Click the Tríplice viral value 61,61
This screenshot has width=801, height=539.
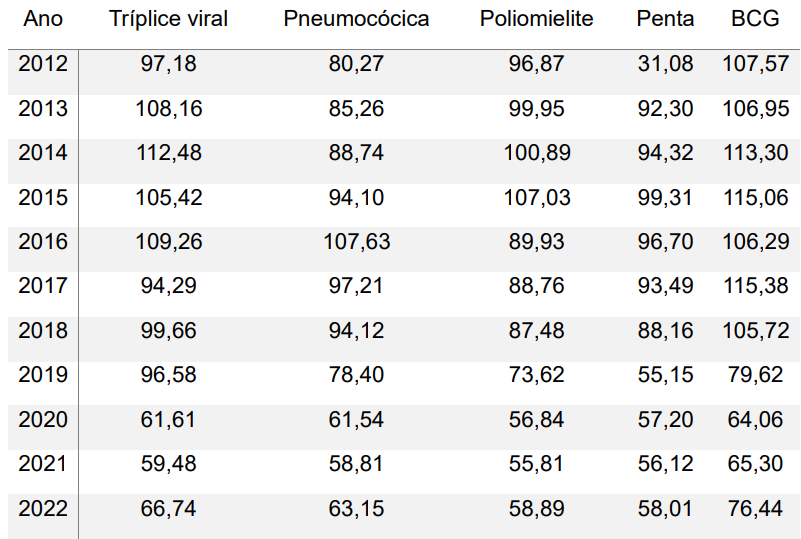169,420
